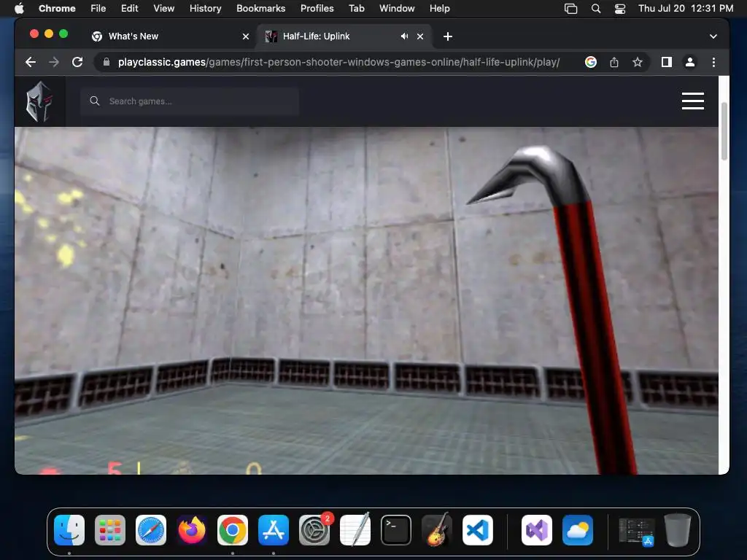
Task: Click the Chrome icon in the dock
Action: [x=233, y=530]
